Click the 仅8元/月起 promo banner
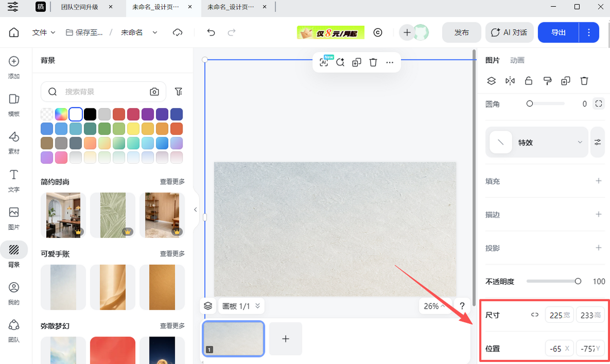Image resolution: width=610 pixels, height=364 pixels. point(330,33)
